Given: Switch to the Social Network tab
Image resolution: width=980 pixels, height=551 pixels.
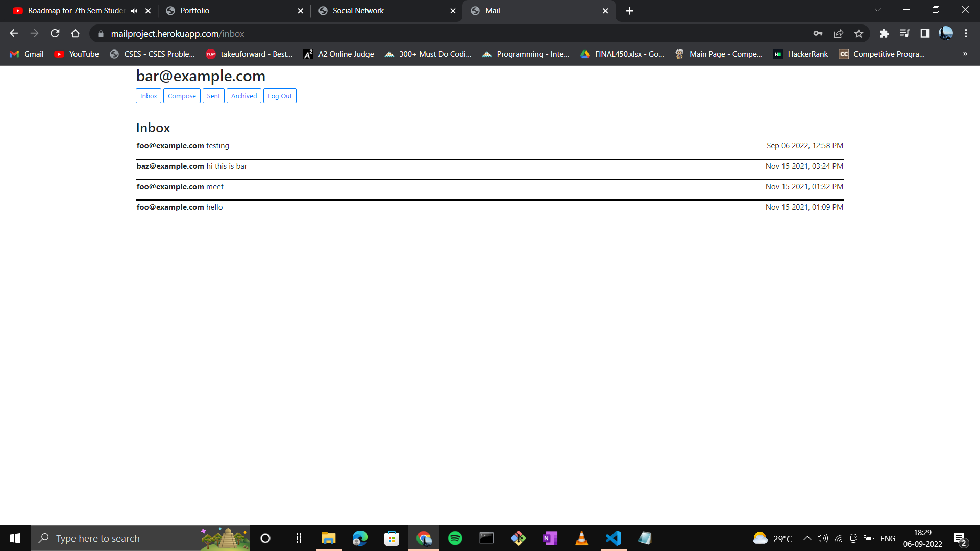Looking at the screenshot, I should pos(357,10).
